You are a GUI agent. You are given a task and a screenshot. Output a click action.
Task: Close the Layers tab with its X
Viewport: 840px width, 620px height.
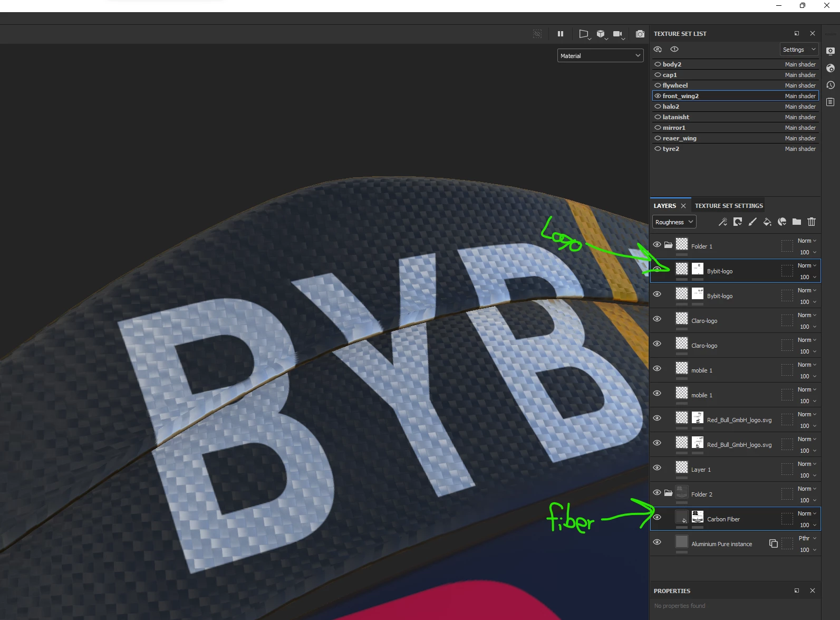tap(683, 206)
